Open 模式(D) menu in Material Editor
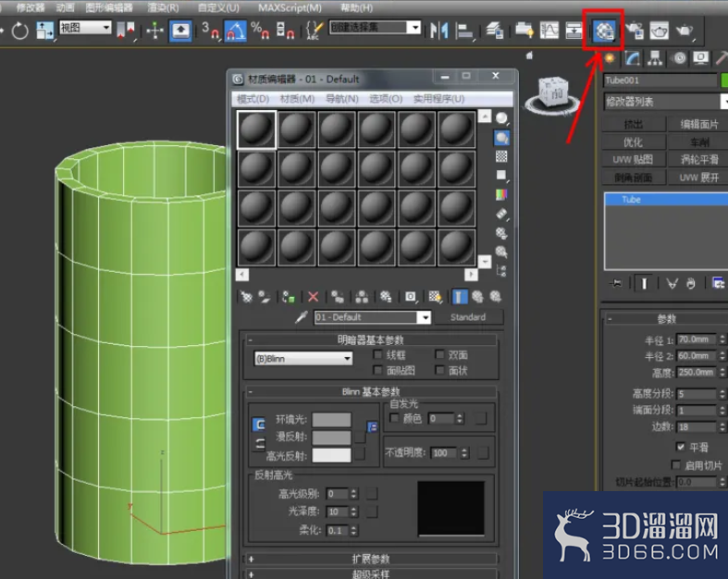The height and width of the screenshot is (579, 728). [253, 99]
